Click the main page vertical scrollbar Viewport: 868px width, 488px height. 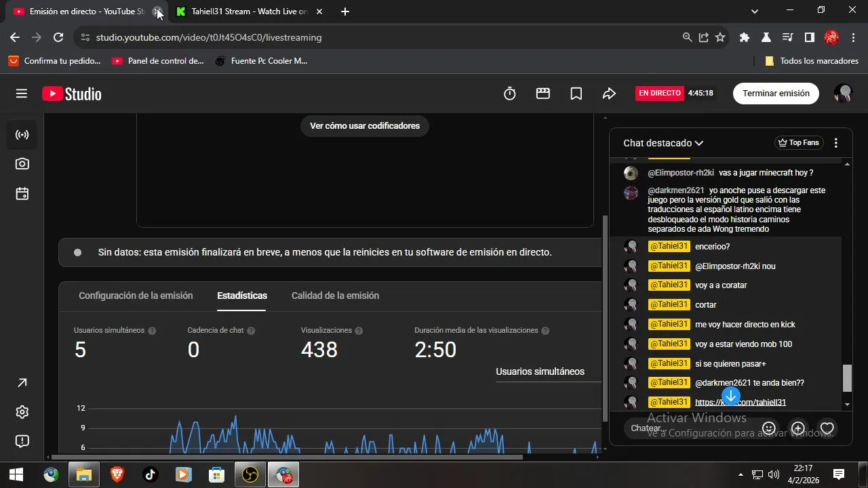605,319
